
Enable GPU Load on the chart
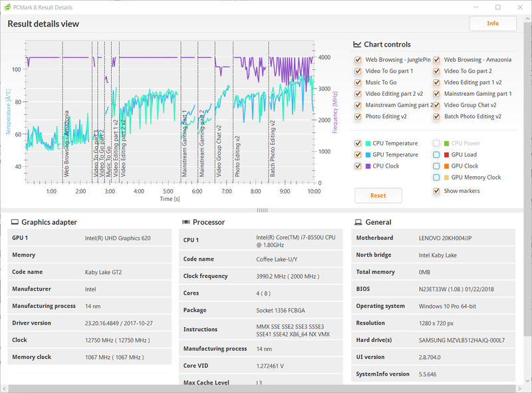click(x=436, y=155)
